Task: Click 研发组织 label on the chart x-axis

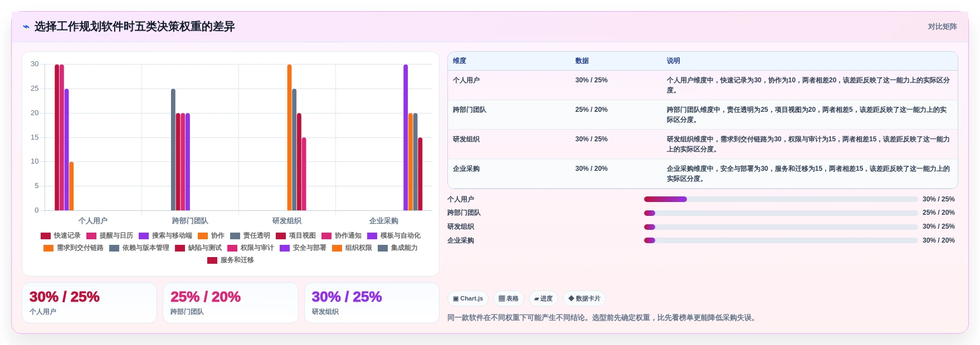Action: click(287, 221)
